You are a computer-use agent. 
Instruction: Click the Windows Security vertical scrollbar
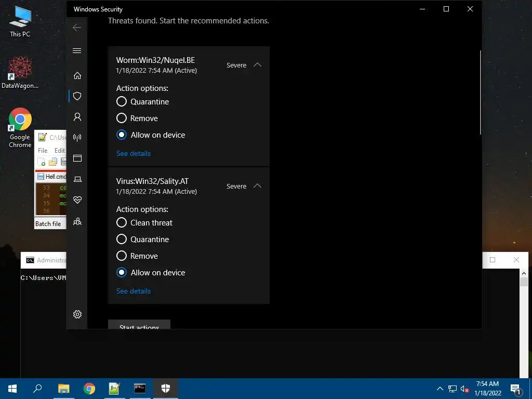pyautogui.click(x=481, y=92)
